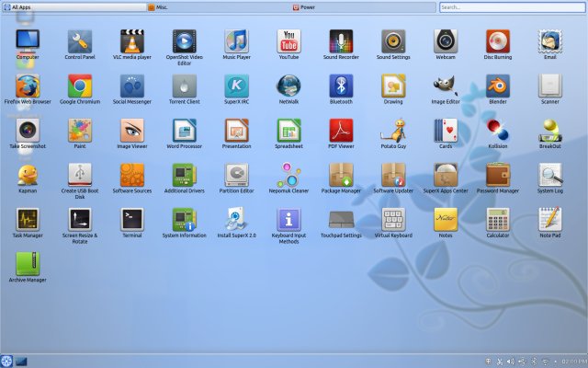The width and height of the screenshot is (588, 368).
Task: Launch Blender
Action: [x=498, y=86]
